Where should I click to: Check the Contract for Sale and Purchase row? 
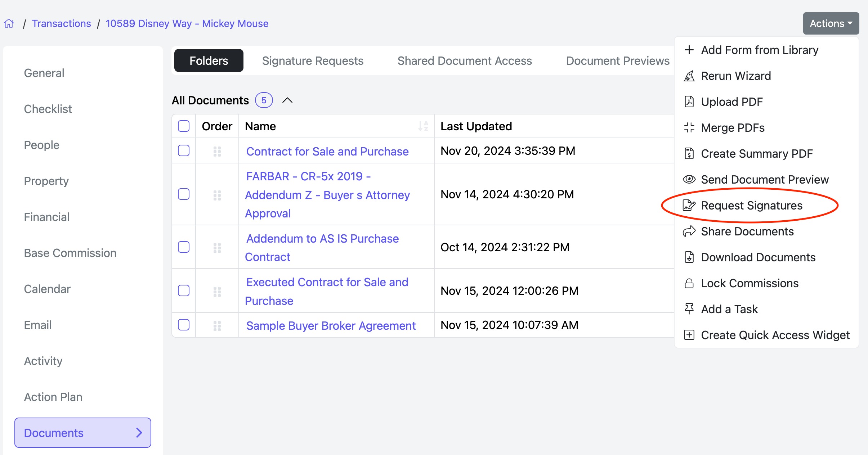tap(184, 151)
